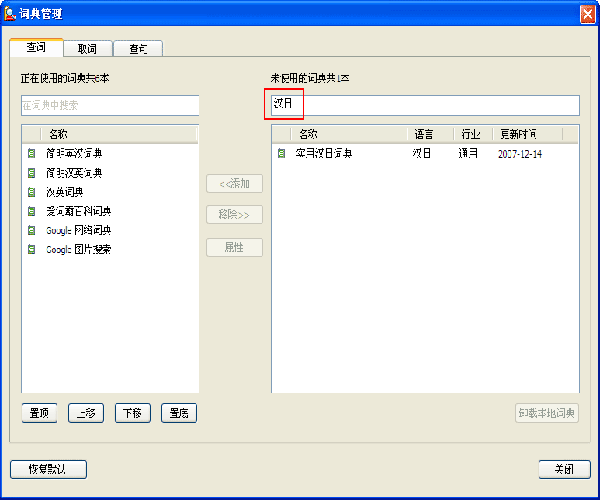Click book icon beside Google 图片搜索
Viewport: 600px width, 500px height.
31,249
